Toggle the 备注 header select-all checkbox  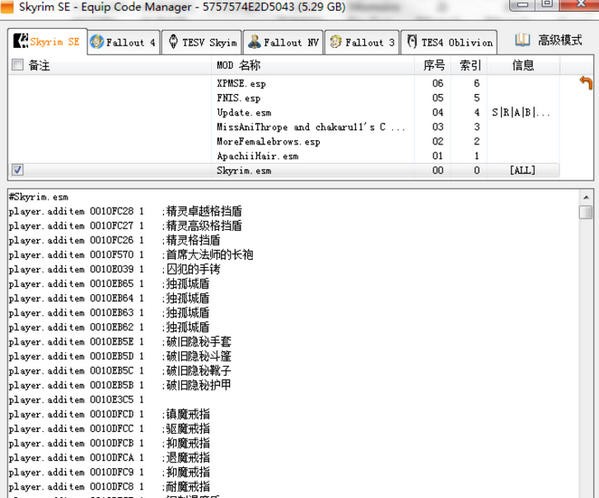[x=18, y=65]
